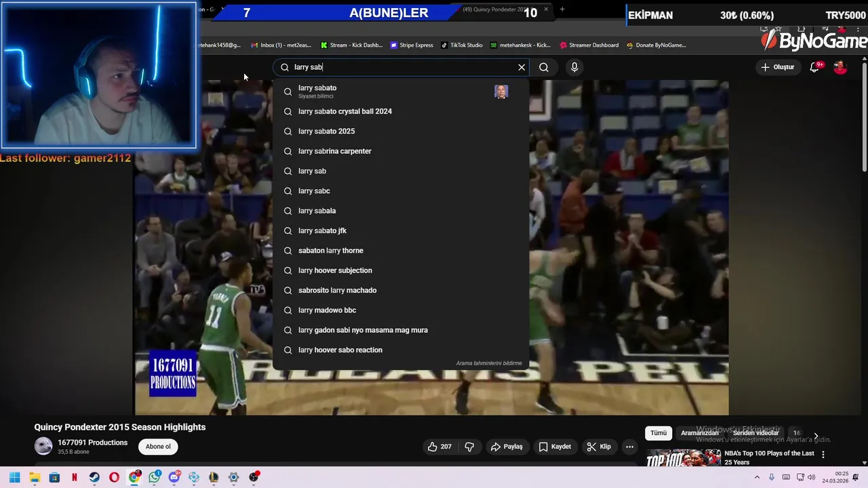
Task: Open the 'Donate ByNoGame...' bookmark
Action: pos(656,45)
